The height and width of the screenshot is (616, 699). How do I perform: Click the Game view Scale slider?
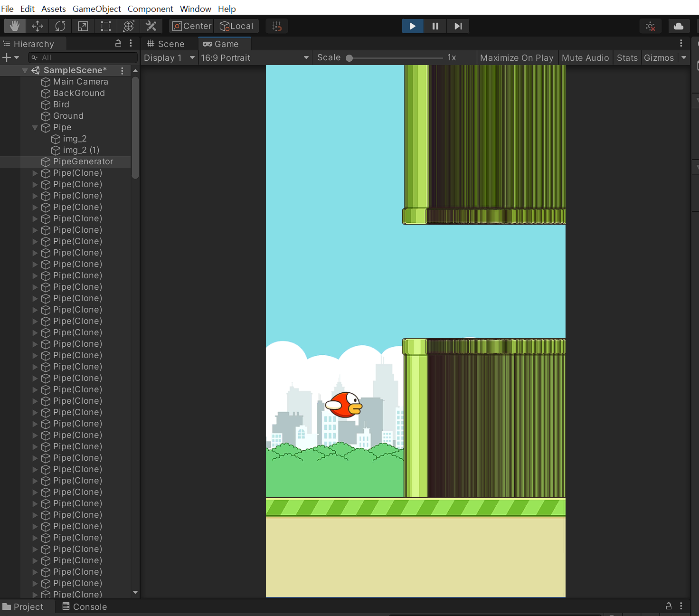pos(396,58)
